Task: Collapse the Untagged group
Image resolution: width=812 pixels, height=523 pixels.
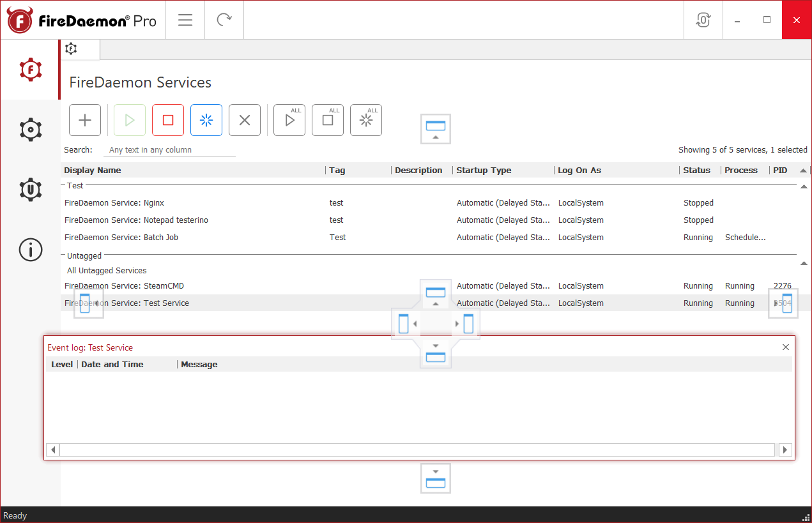Action: tap(803, 262)
